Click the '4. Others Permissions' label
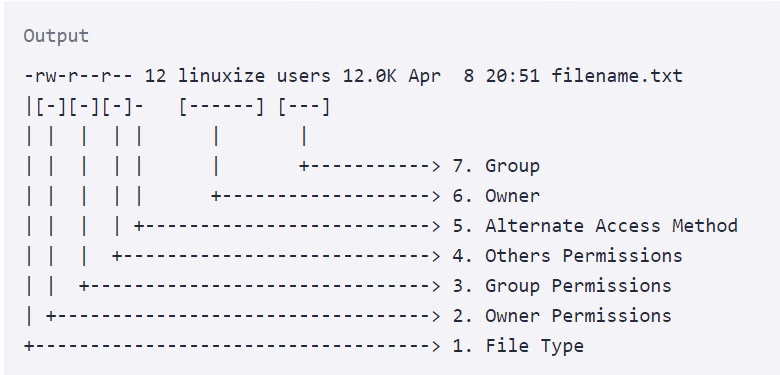The image size is (780, 375). (567, 256)
